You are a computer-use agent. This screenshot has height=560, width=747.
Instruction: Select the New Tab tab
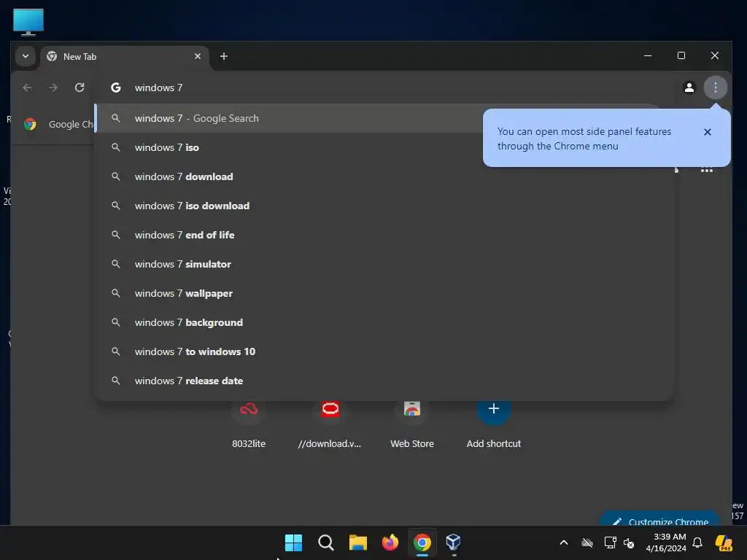coord(124,57)
